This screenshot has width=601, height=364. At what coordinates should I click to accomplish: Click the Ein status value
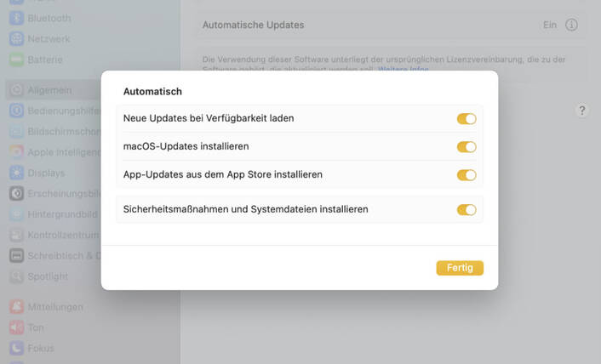click(550, 25)
